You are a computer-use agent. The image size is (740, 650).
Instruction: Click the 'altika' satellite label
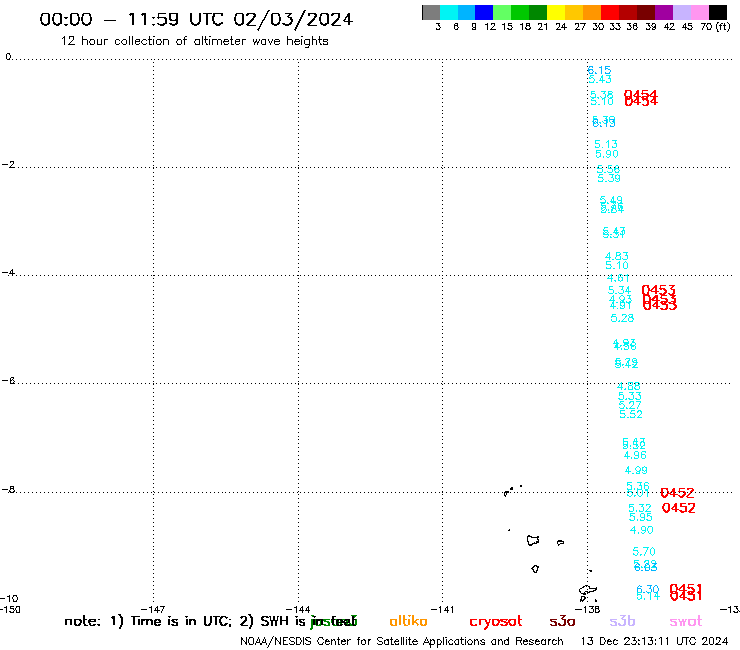coord(408,621)
